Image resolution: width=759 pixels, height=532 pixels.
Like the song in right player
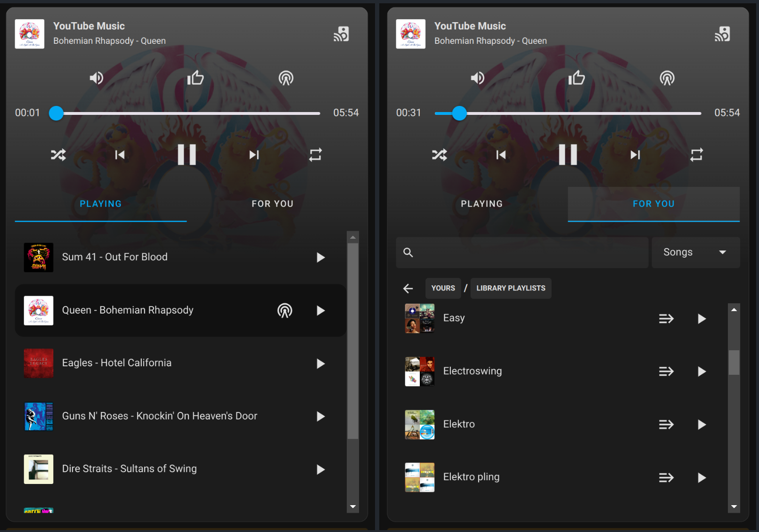(x=577, y=78)
